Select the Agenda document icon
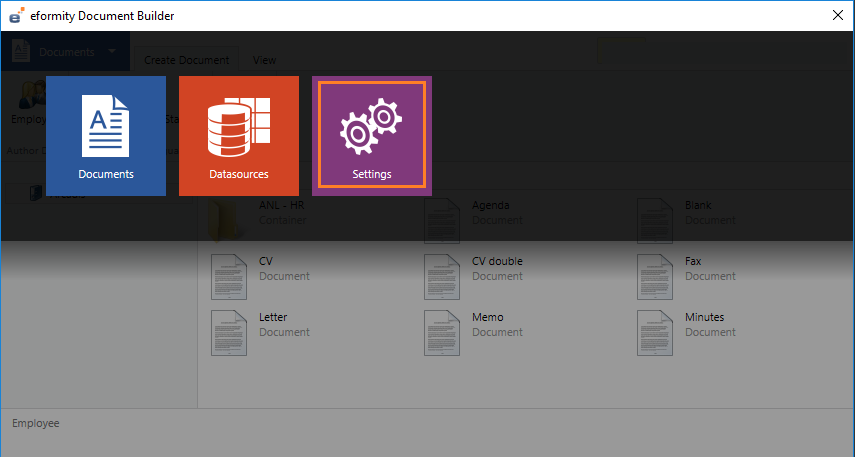The image size is (855, 457). click(442, 220)
